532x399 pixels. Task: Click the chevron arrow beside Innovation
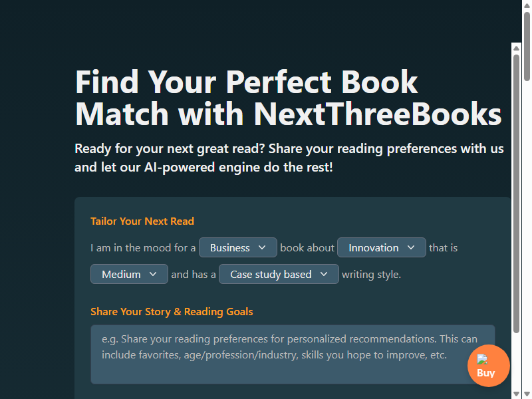(x=411, y=247)
